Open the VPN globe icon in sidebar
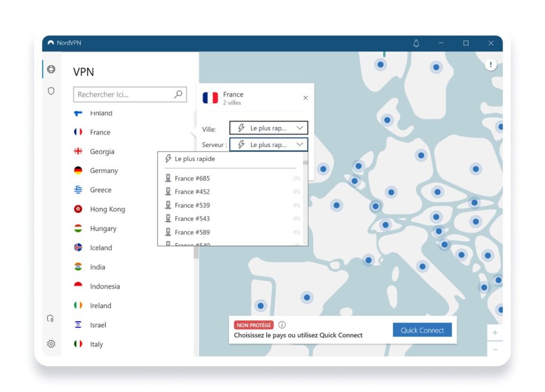This screenshot has height=392, width=545. tap(51, 69)
